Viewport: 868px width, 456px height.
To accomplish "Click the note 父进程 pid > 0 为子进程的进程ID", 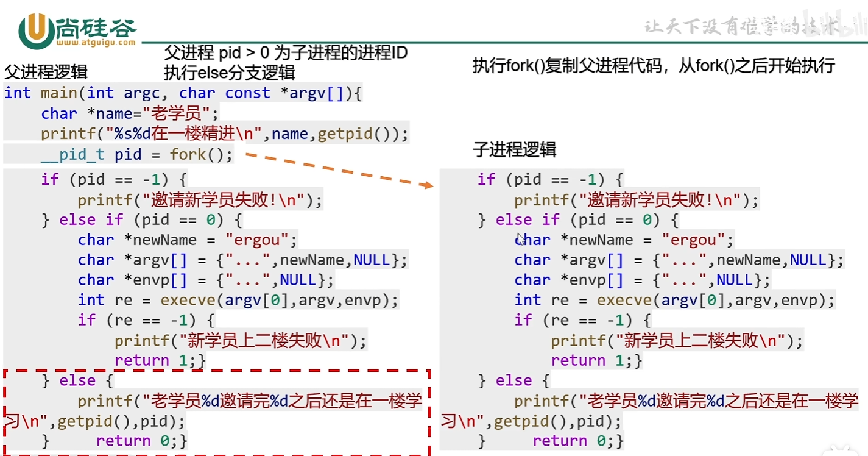I will (x=286, y=53).
